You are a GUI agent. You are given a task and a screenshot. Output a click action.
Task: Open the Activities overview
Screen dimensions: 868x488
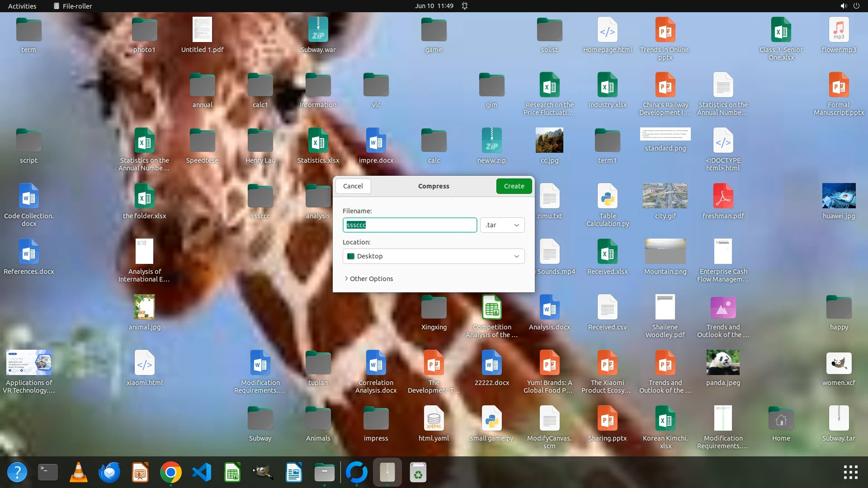22,6
